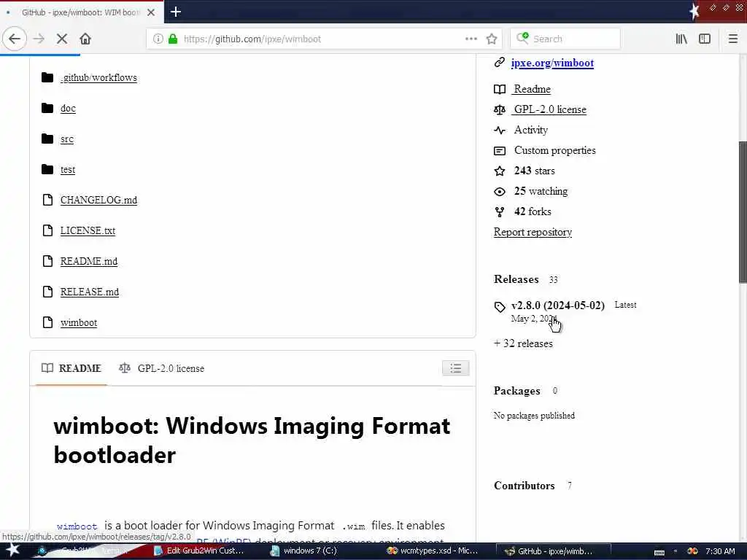Viewport: 747px width, 560px height.
Task: Switch to the README tab
Action: point(71,368)
